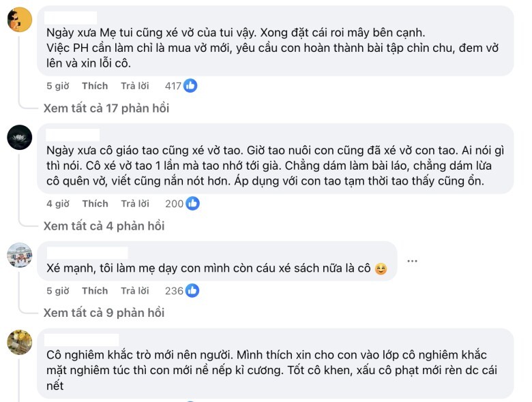Open the three-dot menu beside the third comment
The width and height of the screenshot is (532, 402).
click(412, 261)
